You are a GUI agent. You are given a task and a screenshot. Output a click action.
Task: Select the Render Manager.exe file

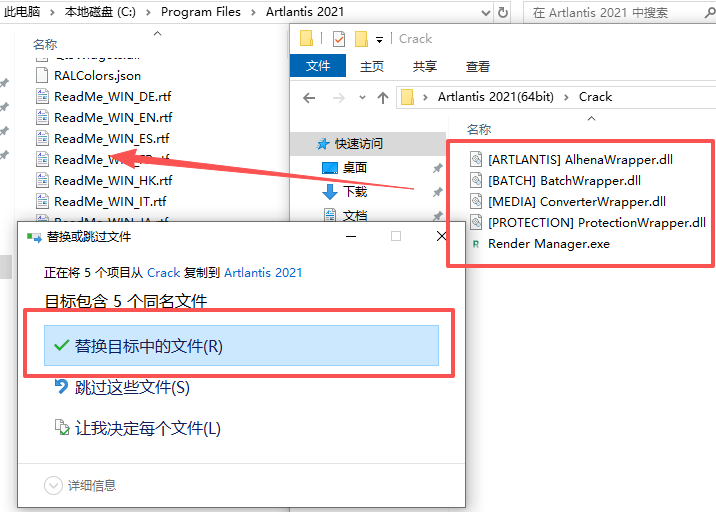pyautogui.click(x=548, y=244)
